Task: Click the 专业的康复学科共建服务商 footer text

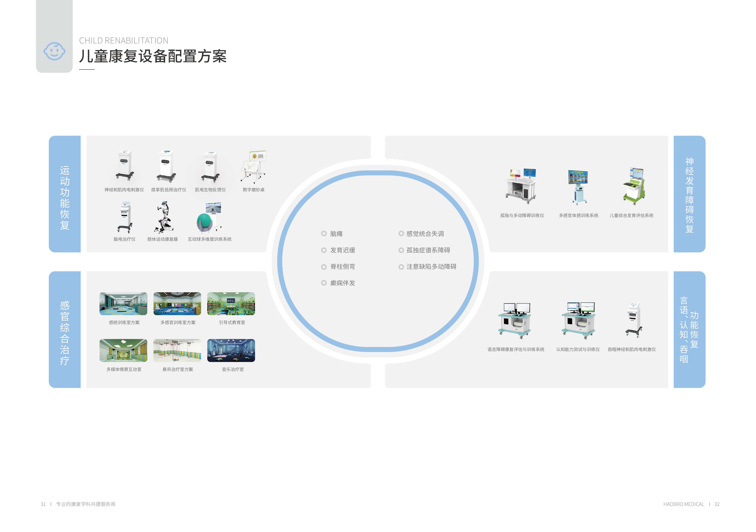Action: (86, 504)
